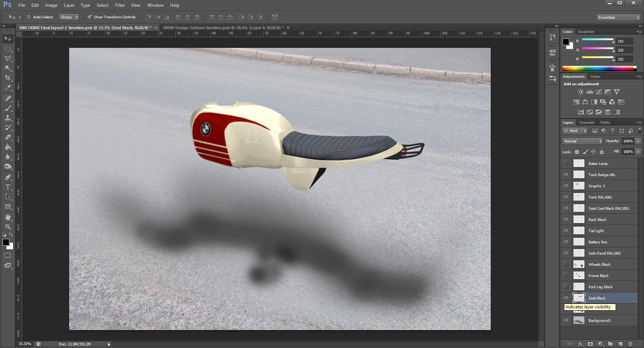The width and height of the screenshot is (644, 348).
Task: Open Auto-Select Group dropdown
Action: click(x=69, y=17)
